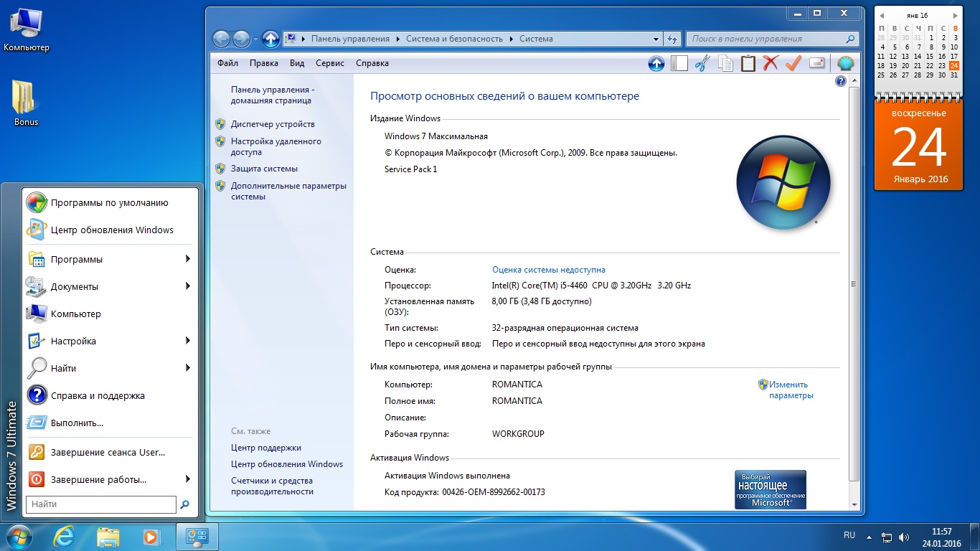Click the Copy pages toolbar icon
980x551 pixels.
(x=725, y=63)
